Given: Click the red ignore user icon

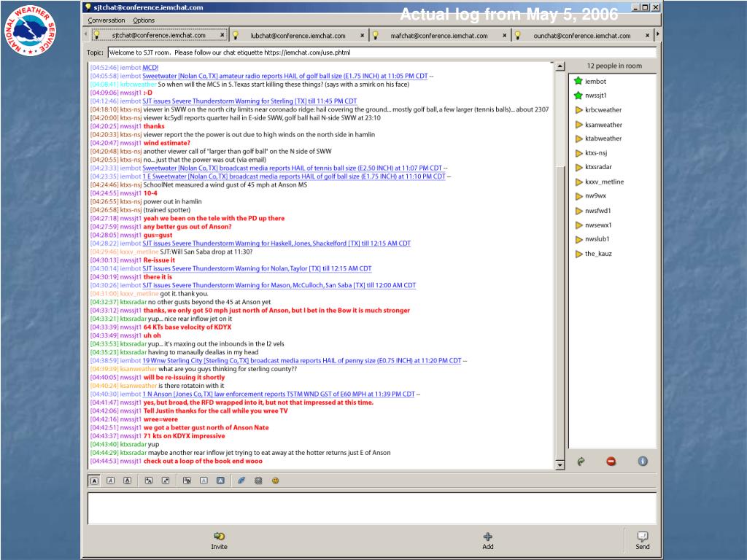Looking at the screenshot, I should click(611, 461).
